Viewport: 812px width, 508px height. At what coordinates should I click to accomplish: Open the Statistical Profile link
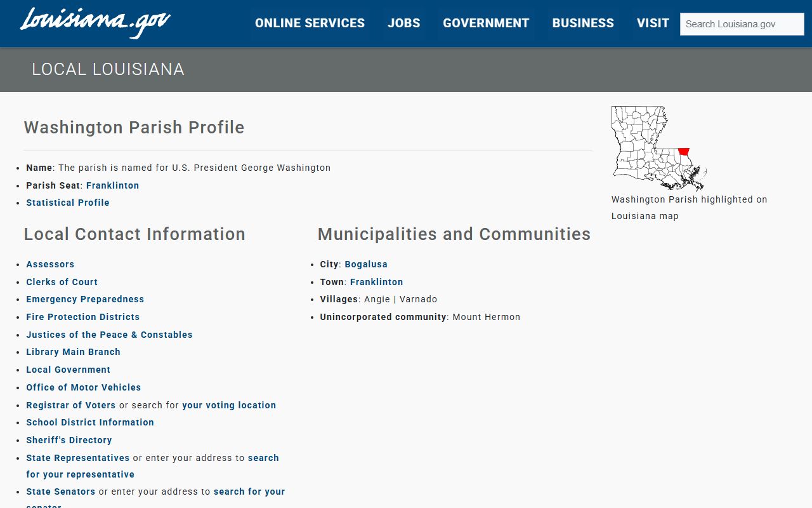68,203
